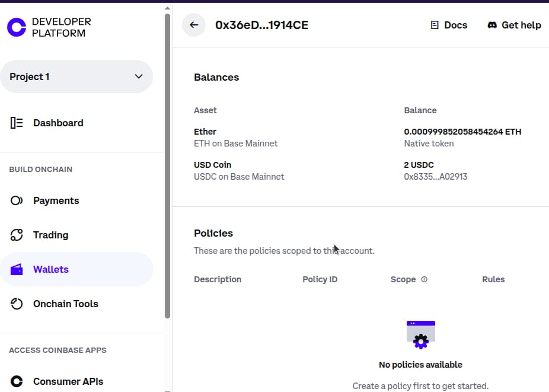Click the wallet address 0x36eD...1914CE heading
The height and width of the screenshot is (392, 549).
coord(261,25)
